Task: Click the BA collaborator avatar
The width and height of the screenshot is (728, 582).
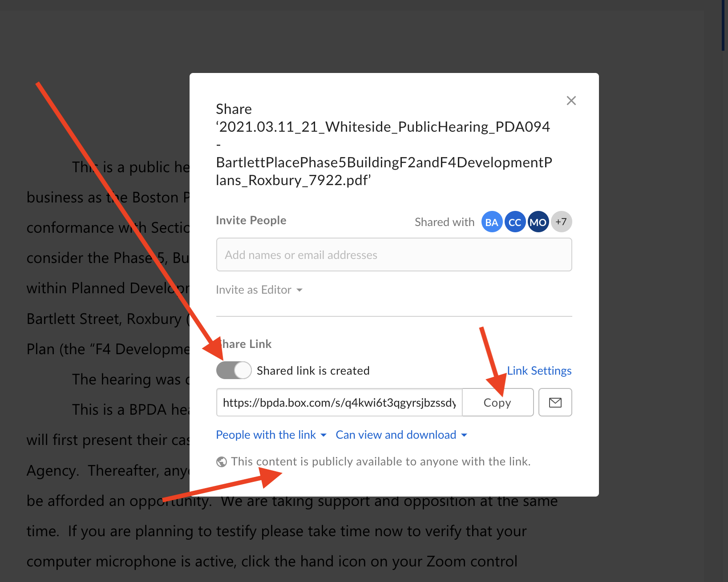Action: 492,222
